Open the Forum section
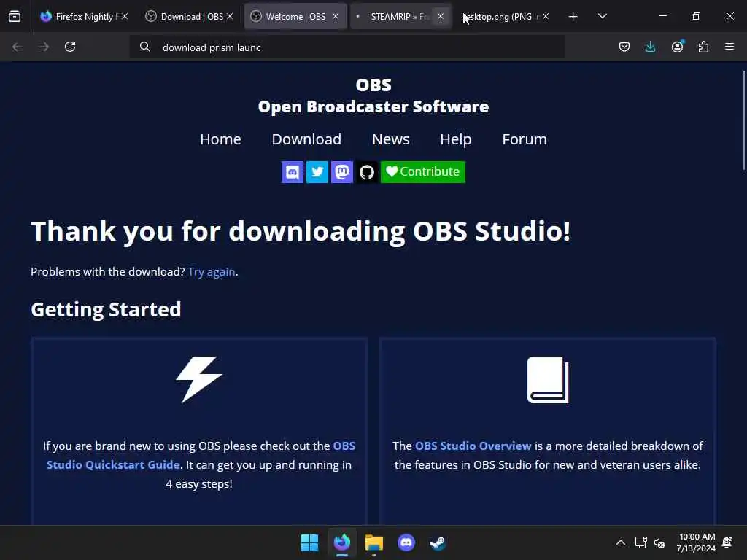The image size is (747, 560). 525,139
